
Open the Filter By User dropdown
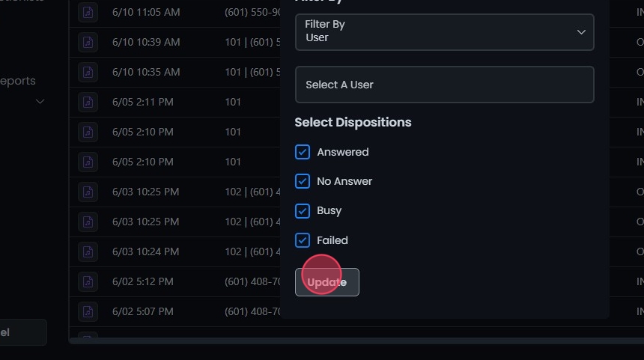[x=444, y=31]
